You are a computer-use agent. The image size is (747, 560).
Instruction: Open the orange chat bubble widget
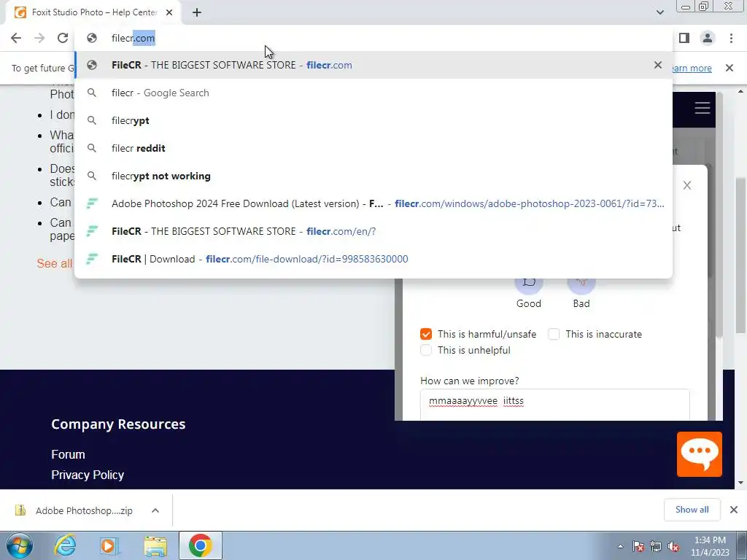pyautogui.click(x=700, y=454)
